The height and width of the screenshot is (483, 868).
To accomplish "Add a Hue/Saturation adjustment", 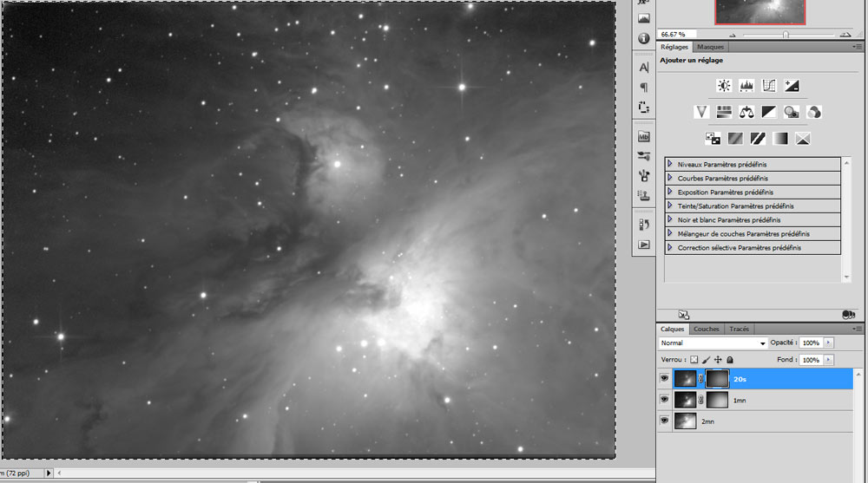I will pos(724,113).
